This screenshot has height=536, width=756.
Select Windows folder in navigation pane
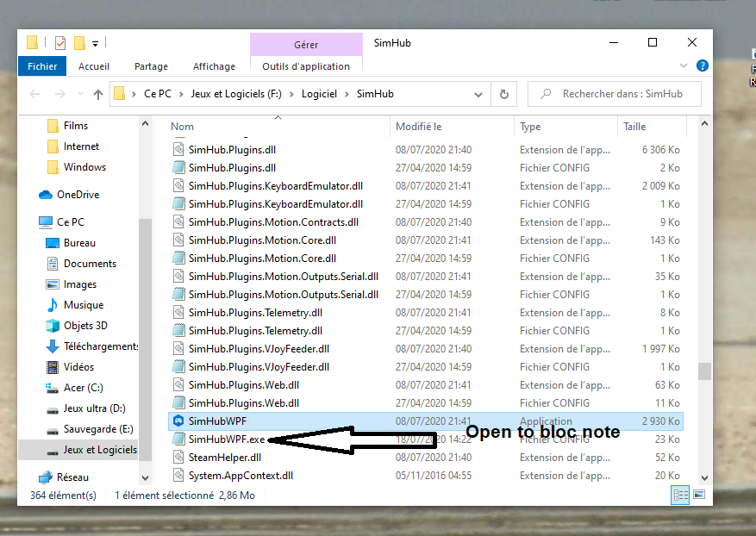tap(84, 167)
